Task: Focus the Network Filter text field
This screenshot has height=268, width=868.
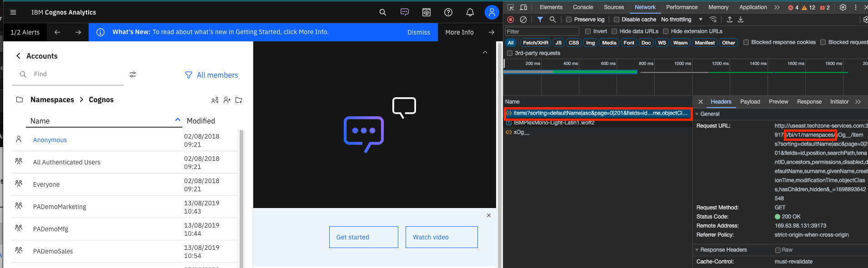Action: click(542, 31)
